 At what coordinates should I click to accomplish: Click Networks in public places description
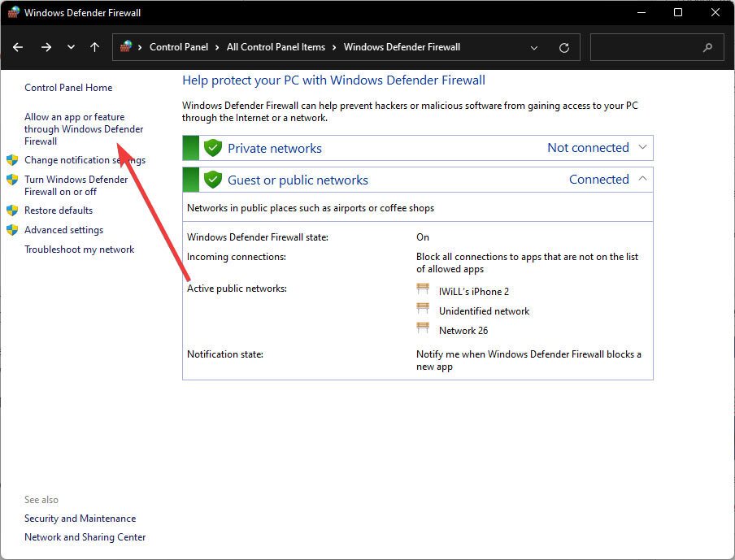(311, 208)
